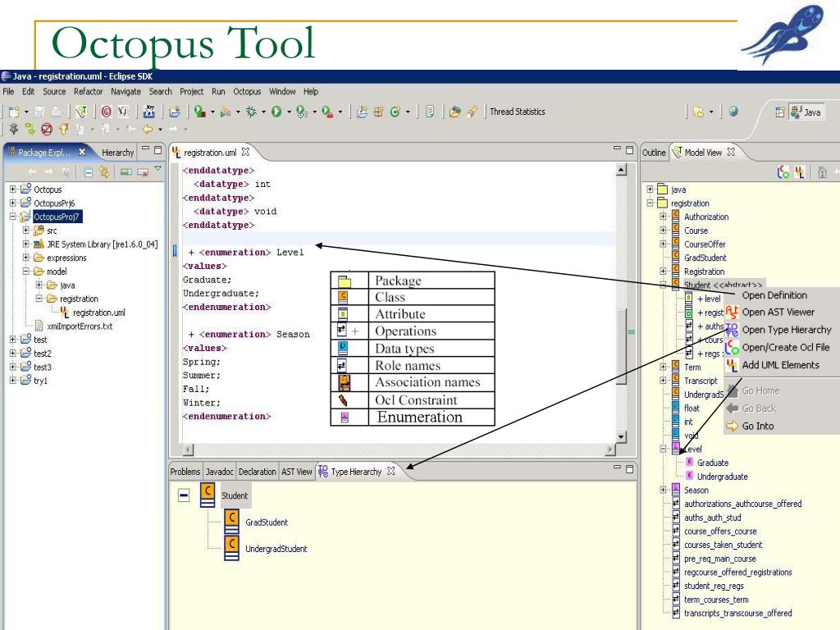840x630 pixels.
Task: Click the Thread Statistics toolbar button
Action: 517,112
